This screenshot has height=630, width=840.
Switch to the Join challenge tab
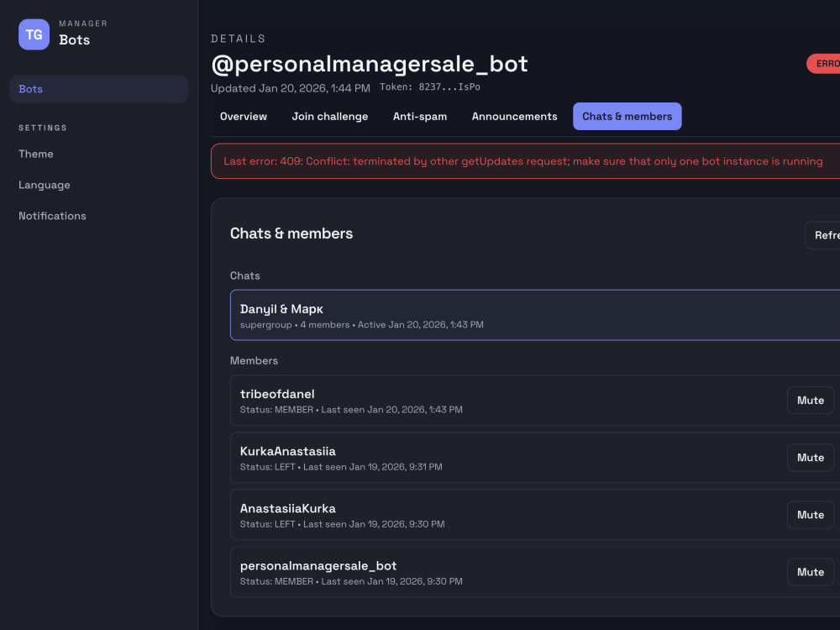(x=330, y=116)
